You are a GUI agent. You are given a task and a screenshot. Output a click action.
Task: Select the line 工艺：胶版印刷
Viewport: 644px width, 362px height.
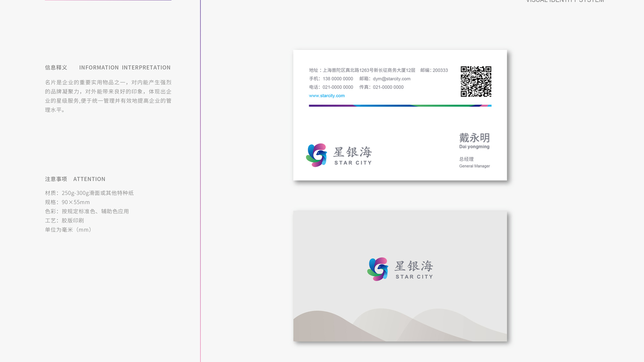65,220
